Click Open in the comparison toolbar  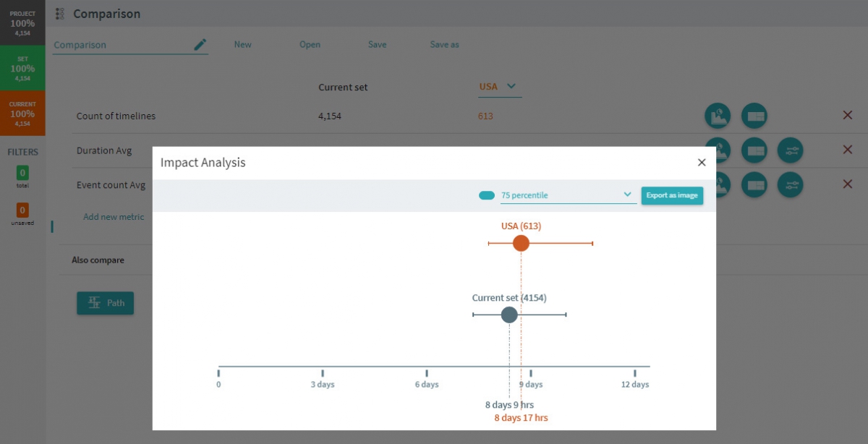tap(310, 44)
